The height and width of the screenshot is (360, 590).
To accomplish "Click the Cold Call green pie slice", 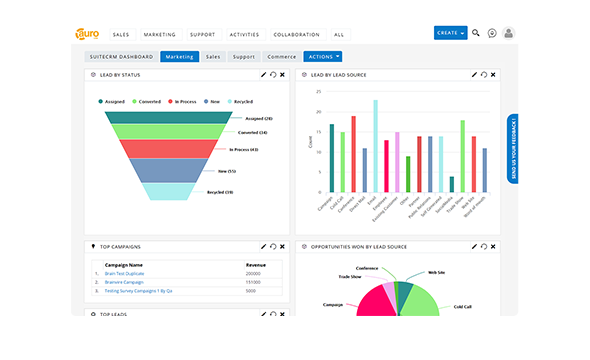I will 421,303.
